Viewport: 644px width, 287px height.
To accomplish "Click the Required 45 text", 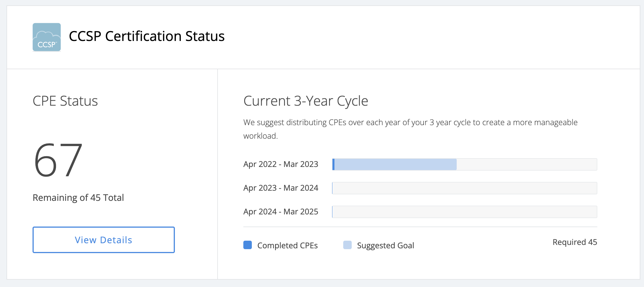I will [575, 242].
